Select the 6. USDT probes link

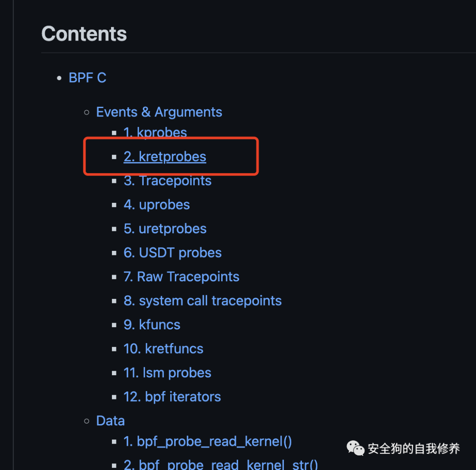(x=172, y=253)
